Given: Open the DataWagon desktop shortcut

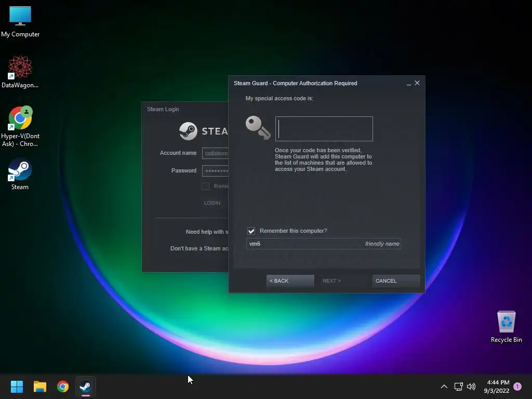Looking at the screenshot, I should pyautogui.click(x=20, y=72).
